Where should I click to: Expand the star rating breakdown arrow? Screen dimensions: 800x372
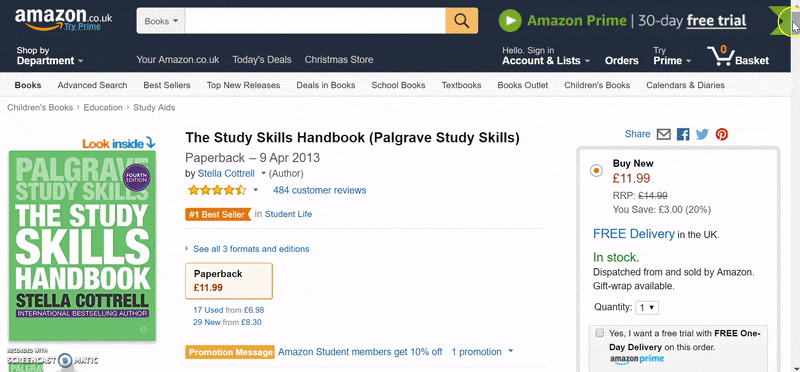tap(256, 190)
